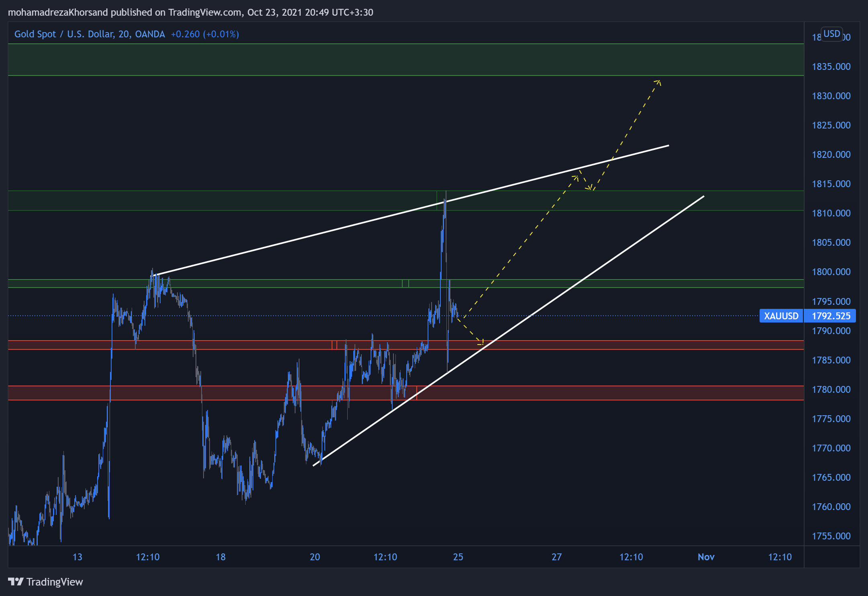Click the 18 date label on time axis
This screenshot has height=596, width=868.
point(220,557)
